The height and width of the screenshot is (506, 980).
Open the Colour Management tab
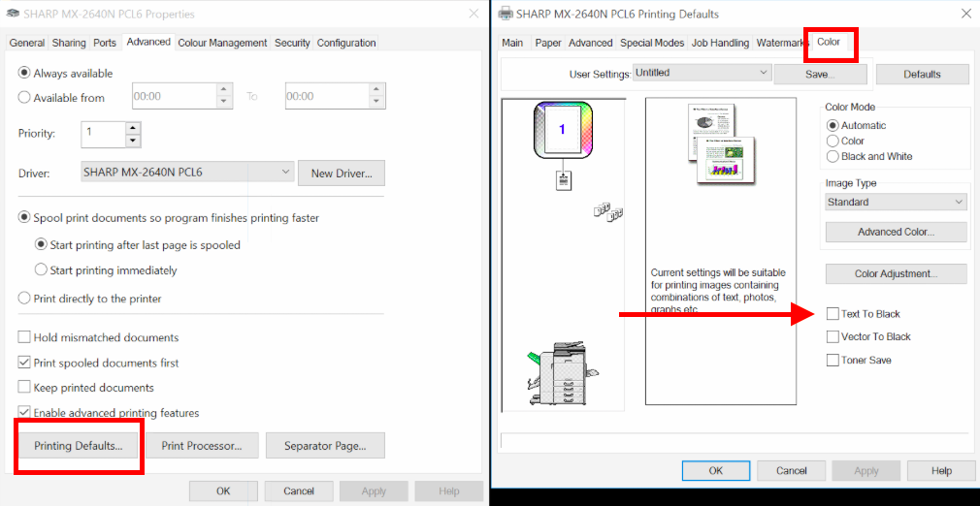click(222, 43)
